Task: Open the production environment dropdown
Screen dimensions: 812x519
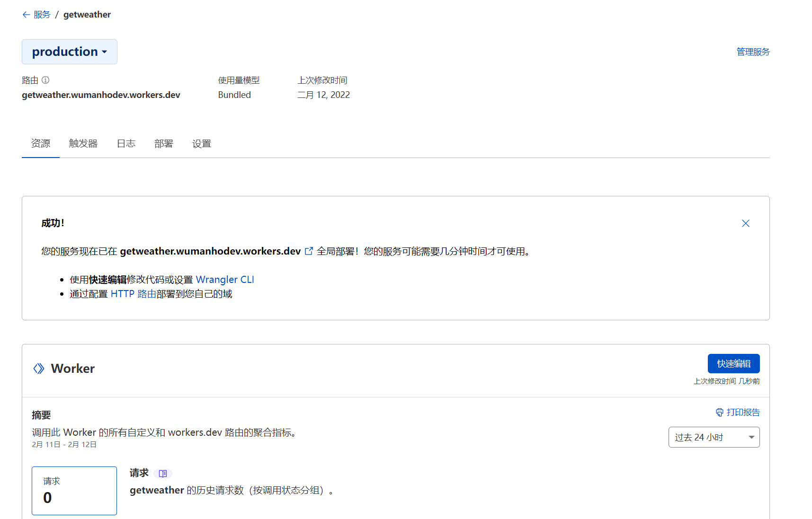Action: tap(69, 52)
